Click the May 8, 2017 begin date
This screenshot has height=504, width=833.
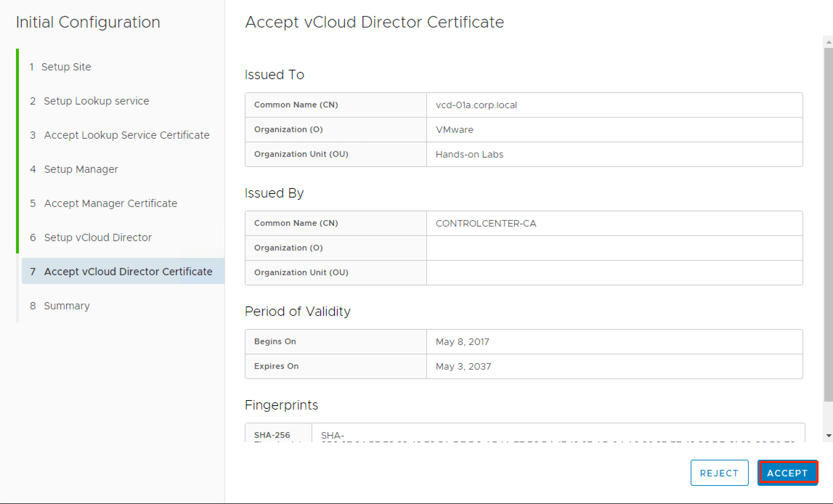(x=462, y=342)
